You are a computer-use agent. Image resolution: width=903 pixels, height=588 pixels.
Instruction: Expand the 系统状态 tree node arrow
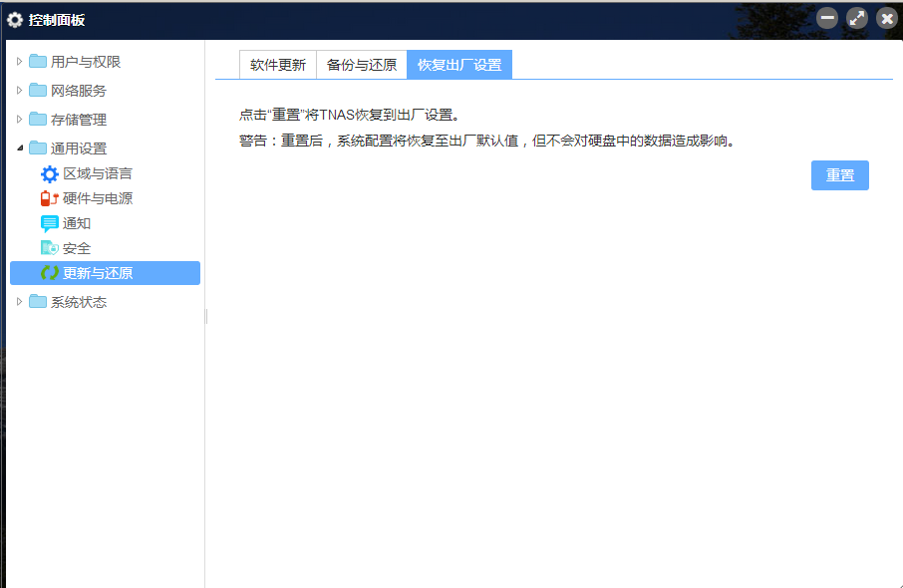[x=19, y=302]
